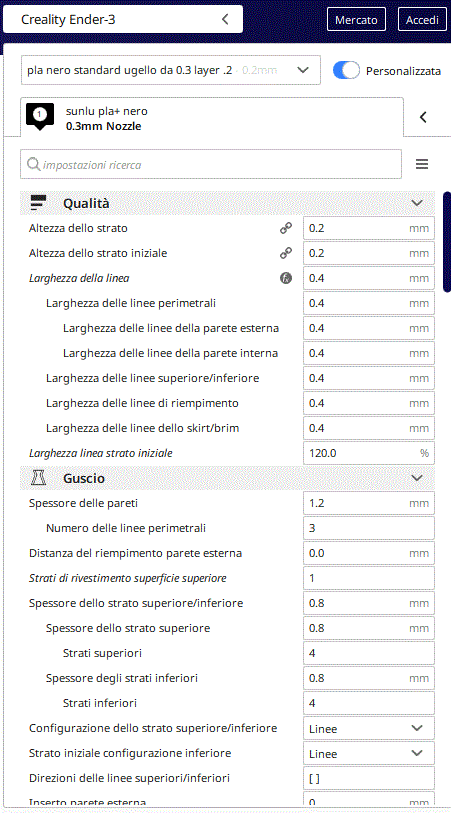Click the Guscio category icon

tap(39, 478)
